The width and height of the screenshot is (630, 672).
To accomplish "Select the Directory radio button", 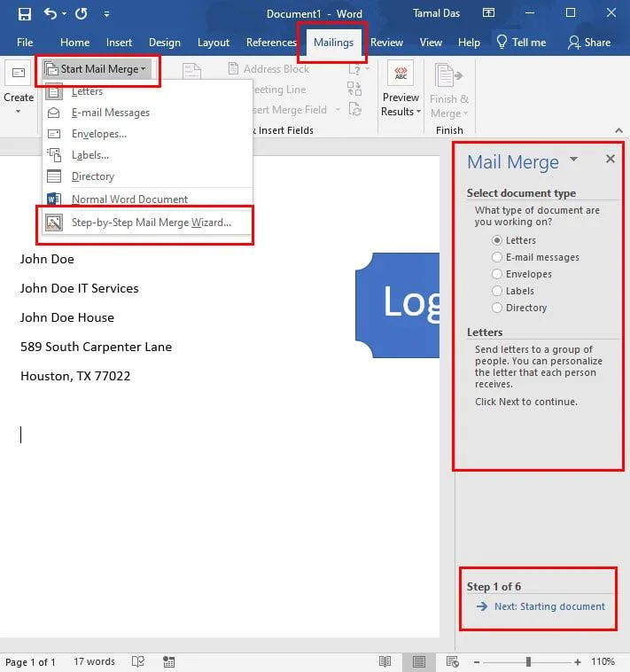I will [x=497, y=308].
